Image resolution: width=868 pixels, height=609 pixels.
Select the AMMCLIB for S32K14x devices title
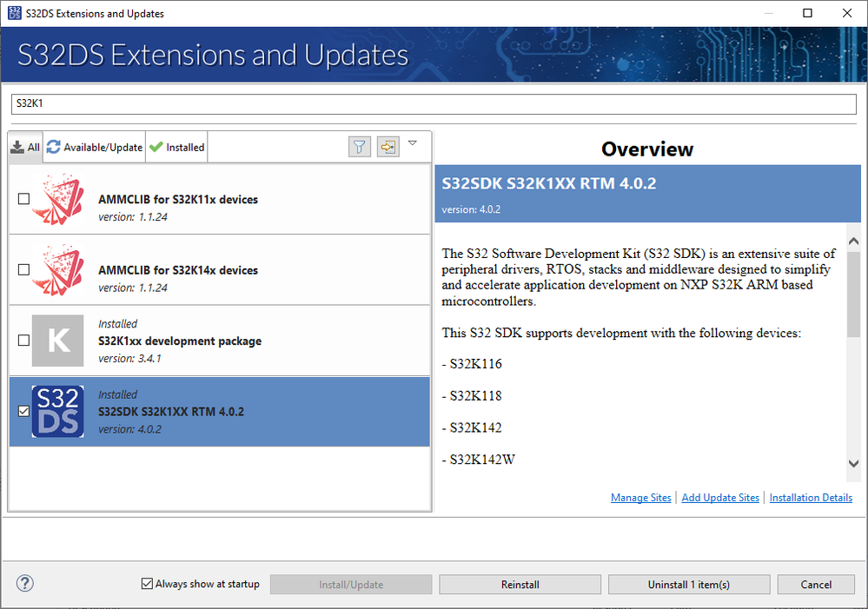[178, 270]
